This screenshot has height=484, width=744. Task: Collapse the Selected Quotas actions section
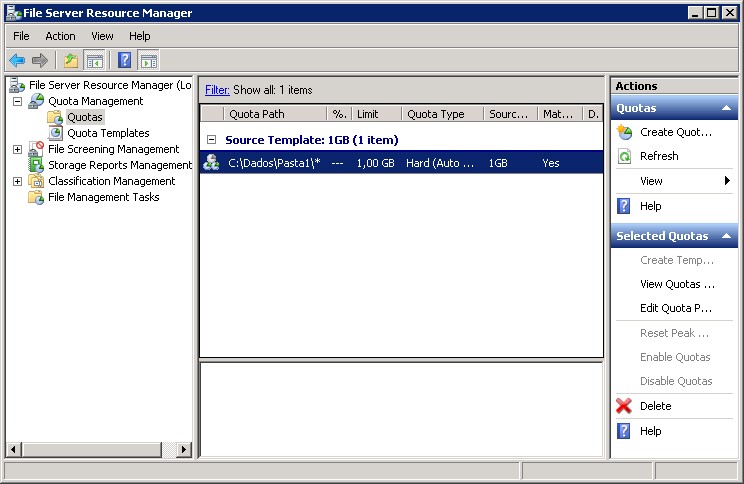tap(727, 237)
